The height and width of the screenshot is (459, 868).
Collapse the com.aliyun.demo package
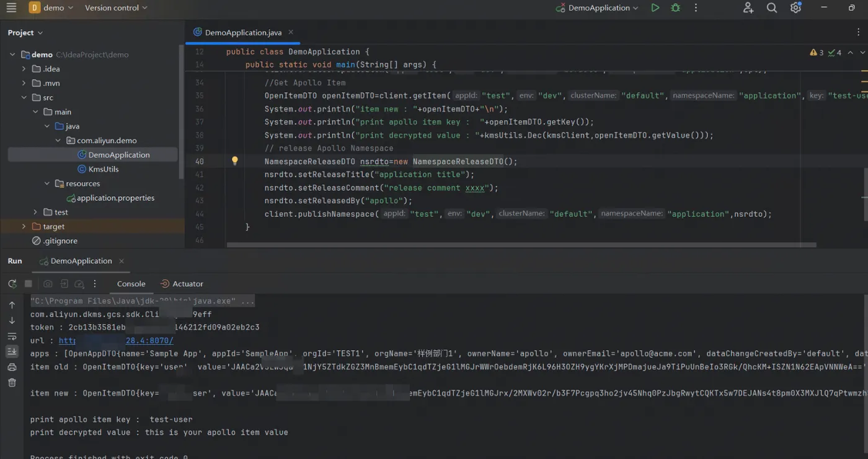[x=58, y=141]
